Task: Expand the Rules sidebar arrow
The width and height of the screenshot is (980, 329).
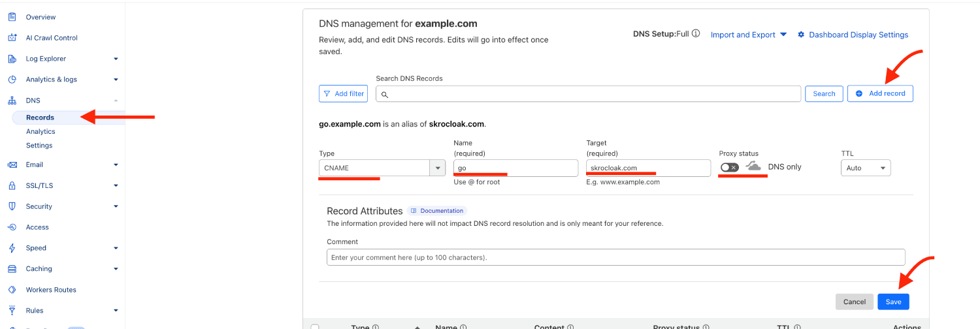Action: pyautogui.click(x=116, y=311)
